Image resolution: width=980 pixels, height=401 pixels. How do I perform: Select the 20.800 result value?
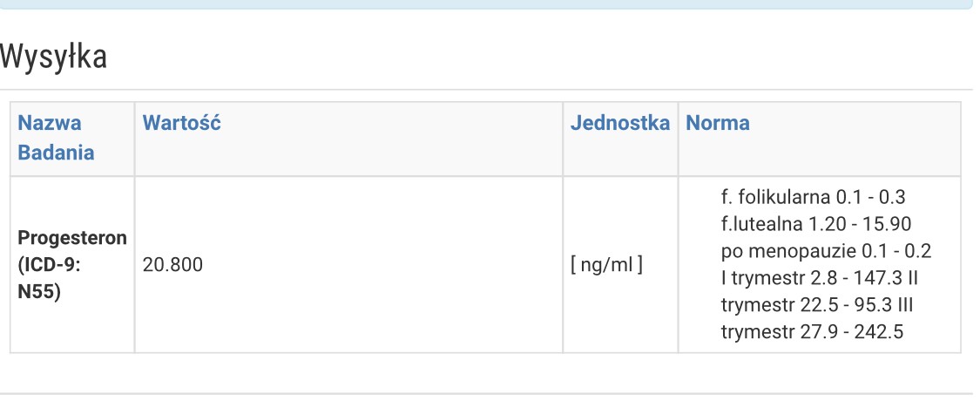tap(172, 264)
